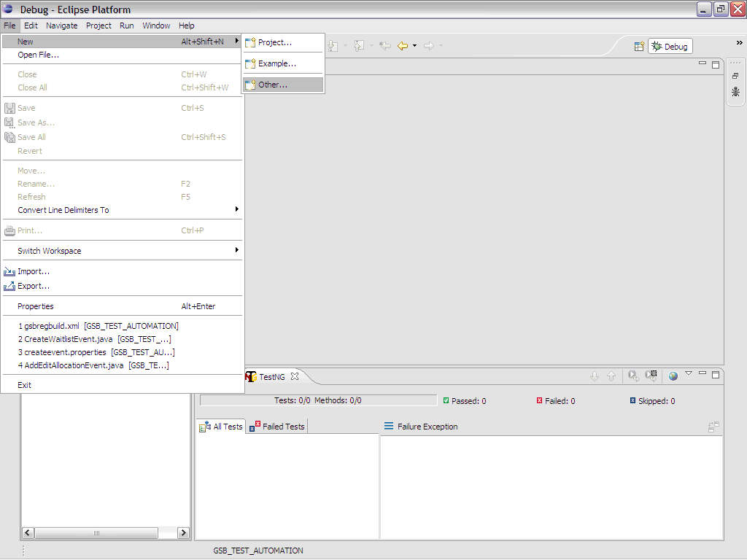Open the Back history dropdown arrow

(414, 46)
